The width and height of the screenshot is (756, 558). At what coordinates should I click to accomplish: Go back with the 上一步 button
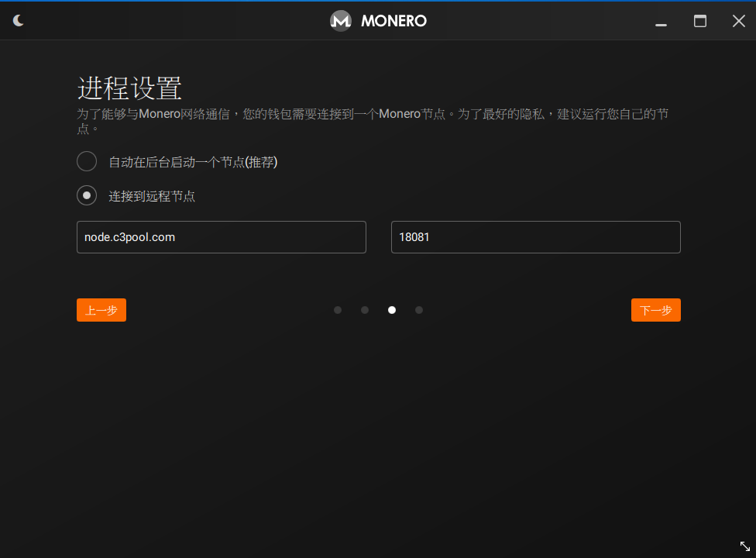101,310
